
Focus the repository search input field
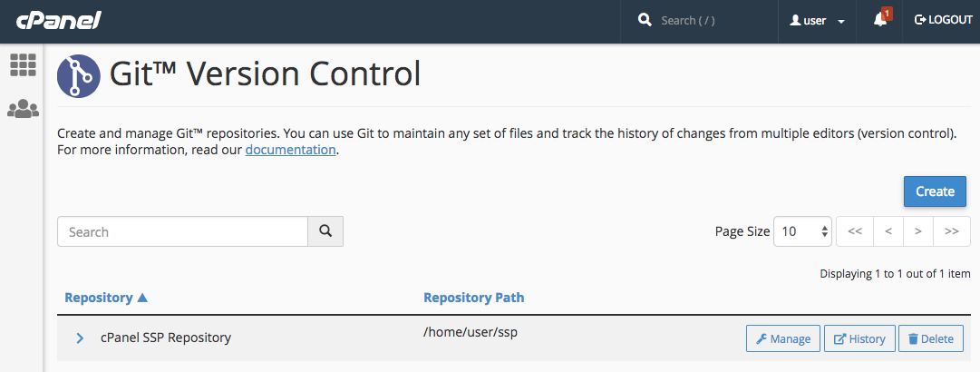182,231
